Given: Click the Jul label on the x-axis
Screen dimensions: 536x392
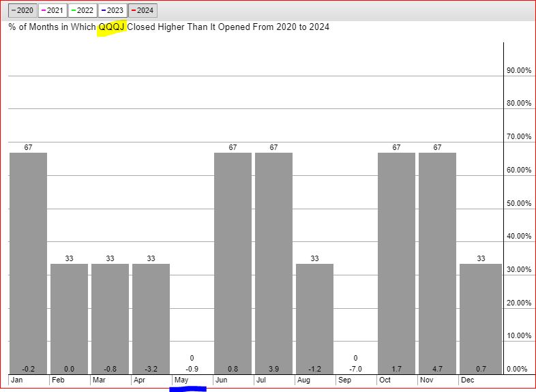Looking at the screenshot, I should pyautogui.click(x=261, y=380).
